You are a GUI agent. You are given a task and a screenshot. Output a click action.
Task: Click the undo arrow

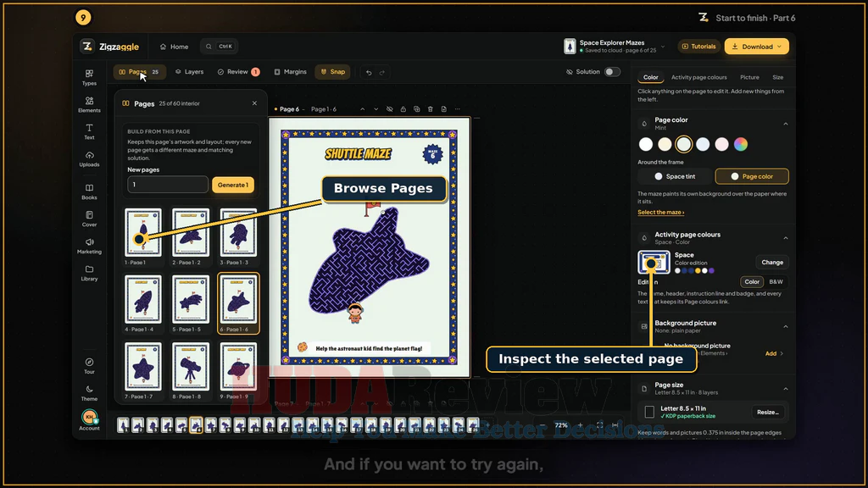tap(369, 73)
